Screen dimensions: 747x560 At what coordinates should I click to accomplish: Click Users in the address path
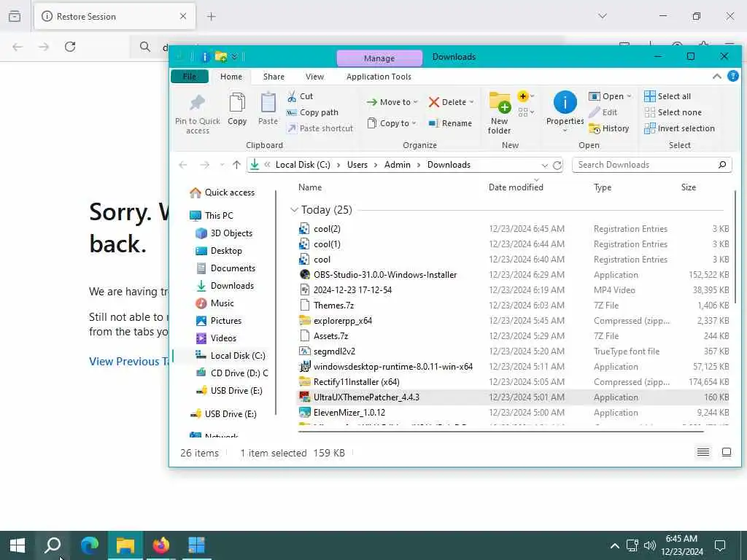coord(357,165)
